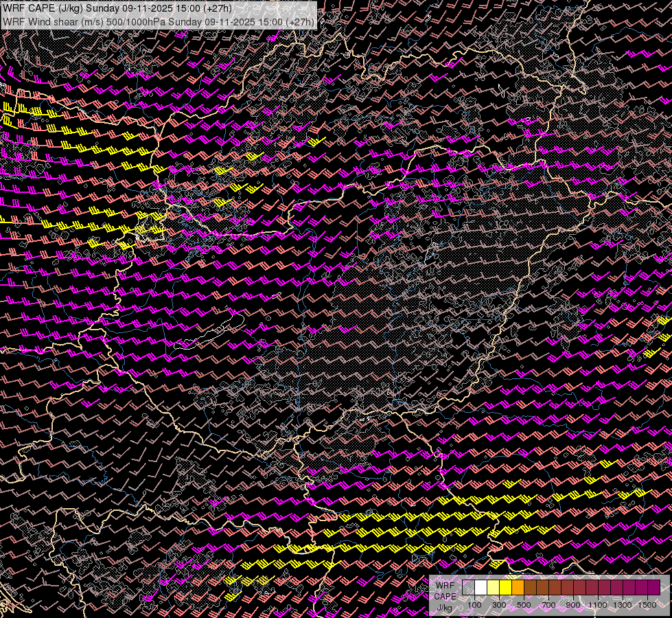Select the orange swatch in CAPE legend

[x=518, y=587]
